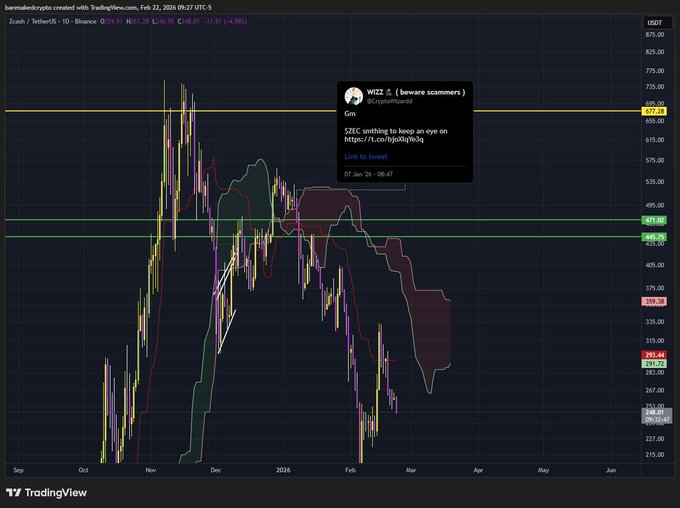680x508 pixels.
Task: Click the 335.00 price scale value
Action: (654, 322)
